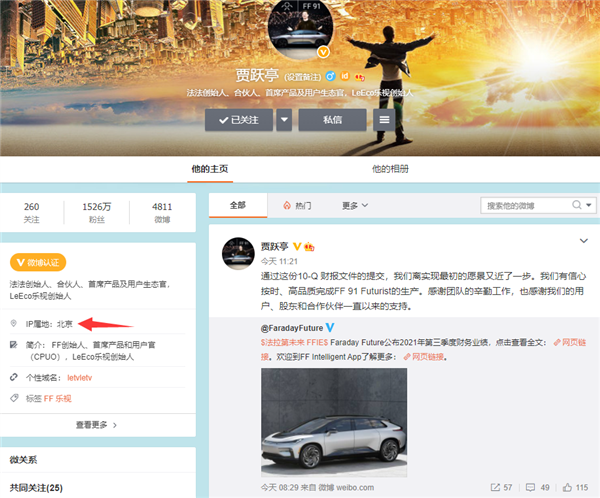Select the 全部 posts filter tab
Viewport: 600px width, 498px height.
tap(238, 206)
